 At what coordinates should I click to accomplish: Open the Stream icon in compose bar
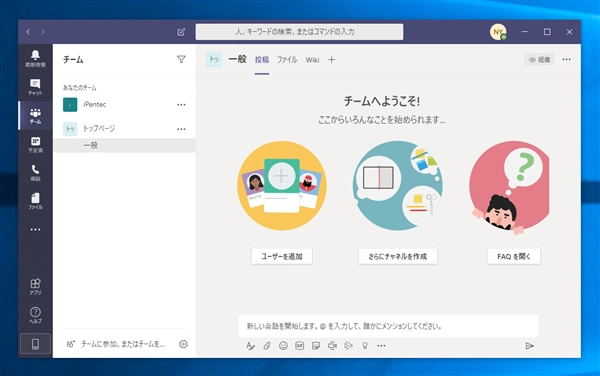coord(348,346)
